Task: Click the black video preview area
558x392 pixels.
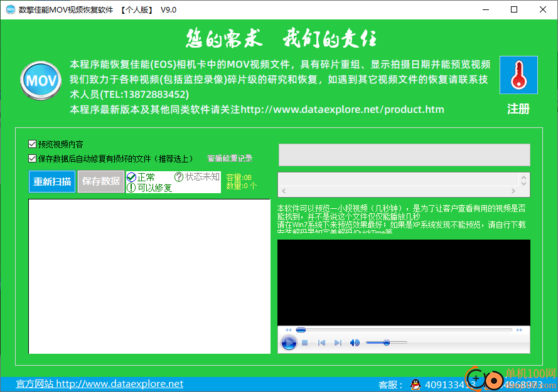Action: coord(404,282)
